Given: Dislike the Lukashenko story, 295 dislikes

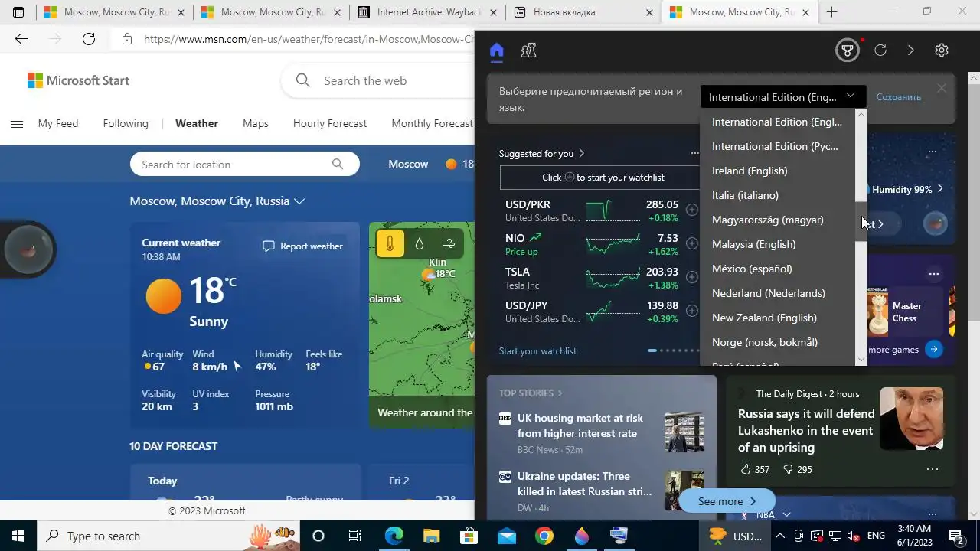Looking at the screenshot, I should pyautogui.click(x=797, y=469).
